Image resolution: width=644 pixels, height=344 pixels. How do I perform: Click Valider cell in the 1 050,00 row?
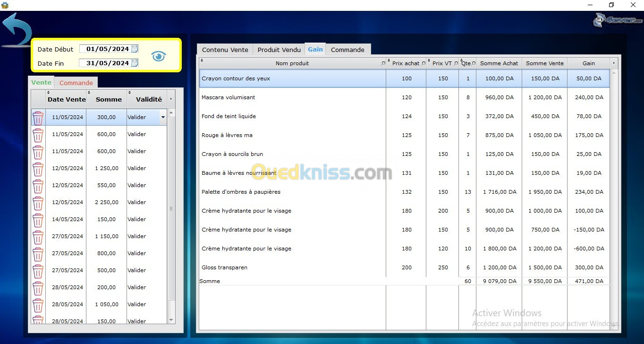tap(147, 304)
